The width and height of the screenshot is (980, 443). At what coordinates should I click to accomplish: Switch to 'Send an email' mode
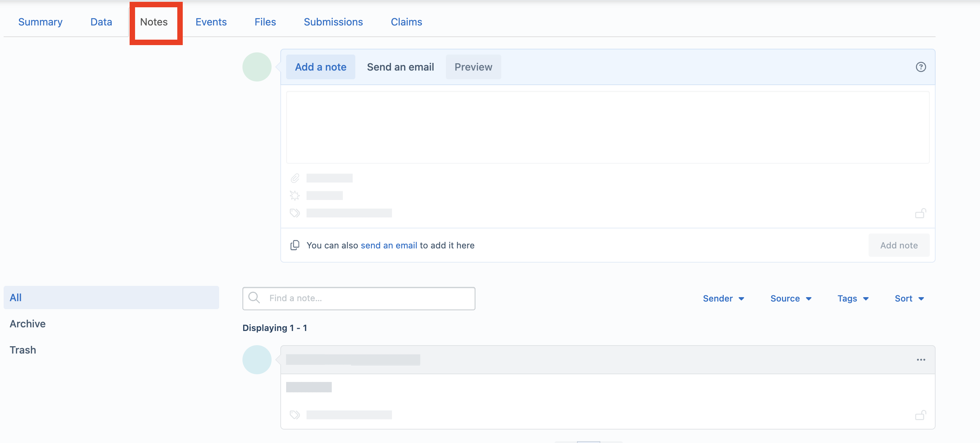tap(400, 67)
